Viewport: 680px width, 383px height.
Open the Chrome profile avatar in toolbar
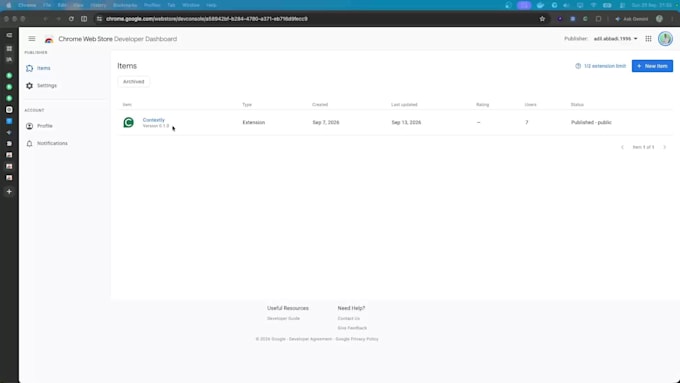coord(659,19)
